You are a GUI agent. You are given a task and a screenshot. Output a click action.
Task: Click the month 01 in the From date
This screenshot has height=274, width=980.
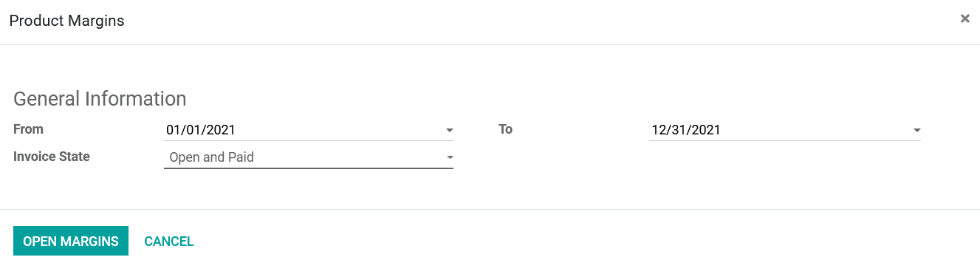tap(174, 130)
